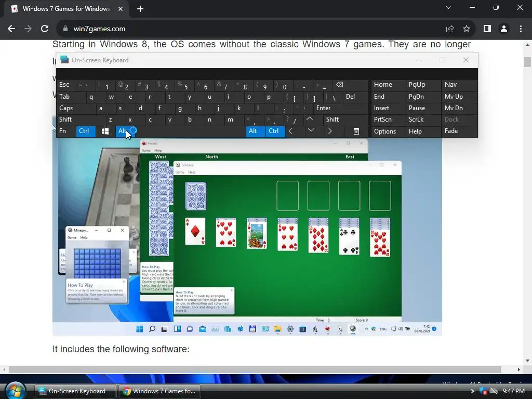Click the down arrow key
The image size is (532, 399).
tap(311, 131)
